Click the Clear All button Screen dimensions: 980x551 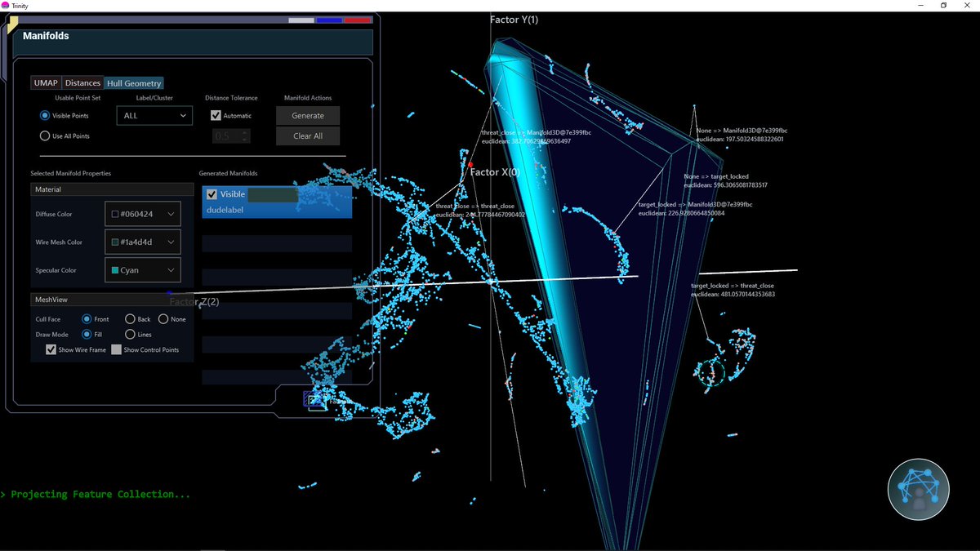[308, 136]
